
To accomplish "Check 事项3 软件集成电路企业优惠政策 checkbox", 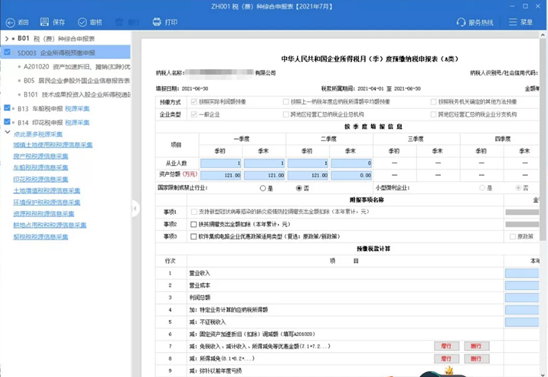I will 194,237.
